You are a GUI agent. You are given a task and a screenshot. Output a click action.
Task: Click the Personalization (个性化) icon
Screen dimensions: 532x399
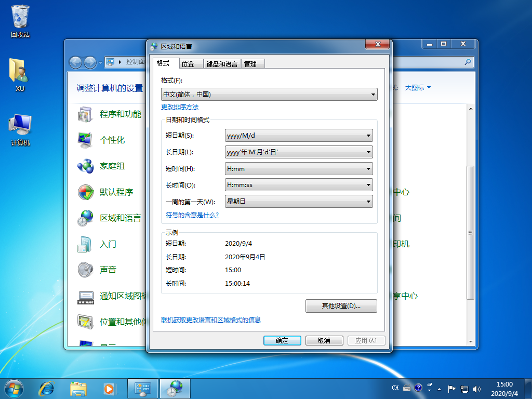pos(85,140)
